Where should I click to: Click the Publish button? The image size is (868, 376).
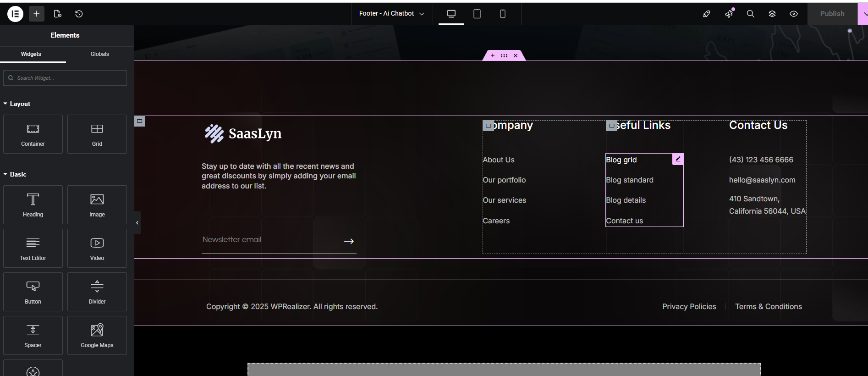(832, 14)
